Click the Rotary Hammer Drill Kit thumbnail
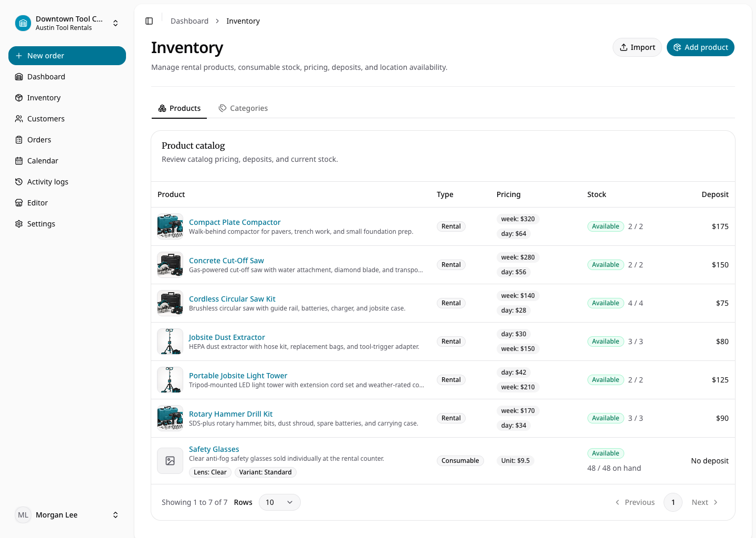The image size is (756, 538). click(170, 418)
